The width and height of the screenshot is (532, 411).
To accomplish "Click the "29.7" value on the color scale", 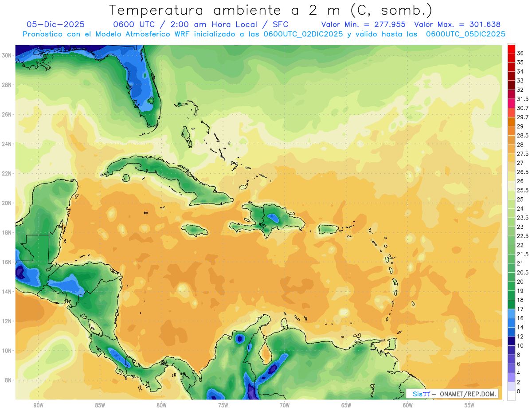I will point(523,117).
